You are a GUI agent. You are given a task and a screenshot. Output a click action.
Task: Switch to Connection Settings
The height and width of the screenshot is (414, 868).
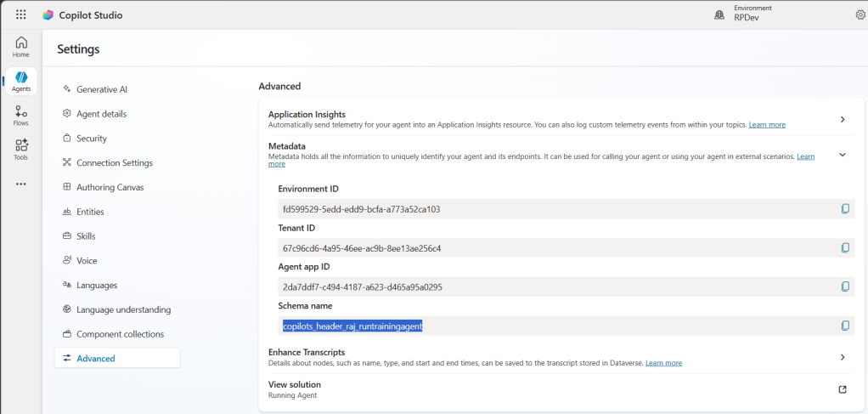[x=115, y=162]
